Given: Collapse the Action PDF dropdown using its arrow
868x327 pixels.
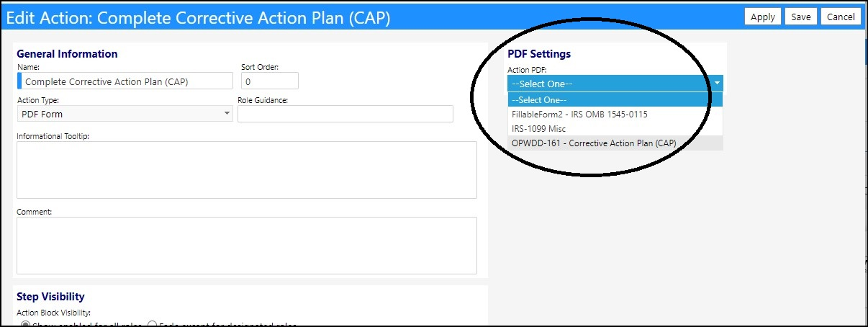Looking at the screenshot, I should coord(717,84).
